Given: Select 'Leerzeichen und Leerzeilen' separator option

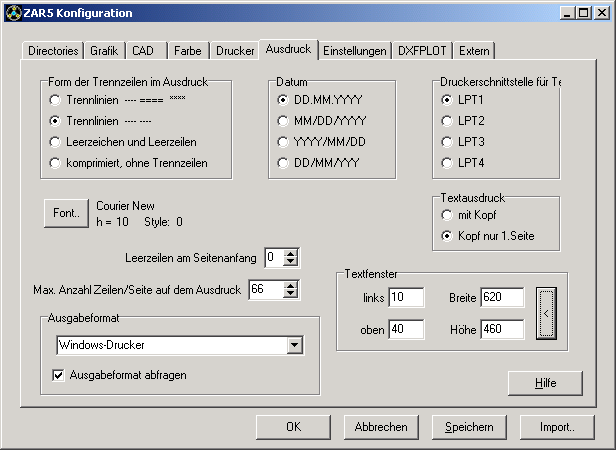Looking at the screenshot, I should click(x=55, y=141).
